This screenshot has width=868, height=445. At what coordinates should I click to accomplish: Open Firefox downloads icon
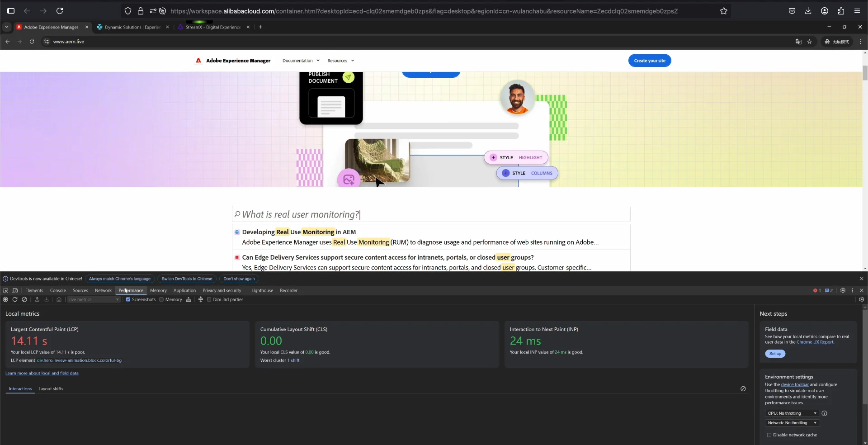(808, 11)
